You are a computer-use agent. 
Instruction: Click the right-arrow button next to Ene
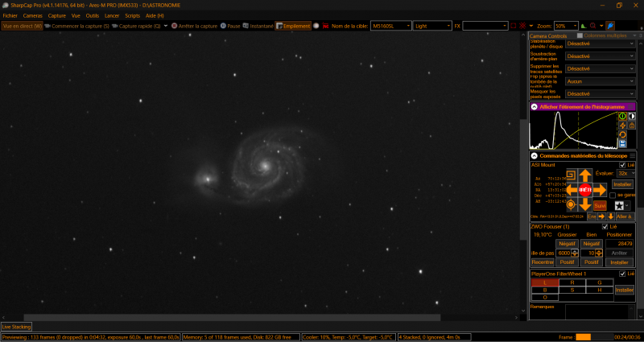tap(601, 216)
